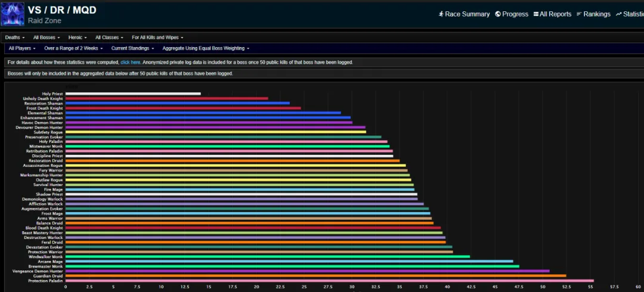This screenshot has height=292, width=644.
Task: Select the Holy Priest white bar
Action: 133,94
